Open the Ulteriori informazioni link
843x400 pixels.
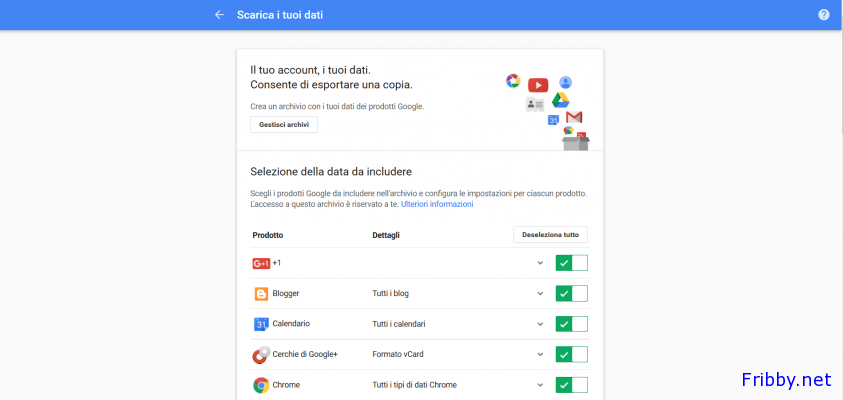pos(437,204)
